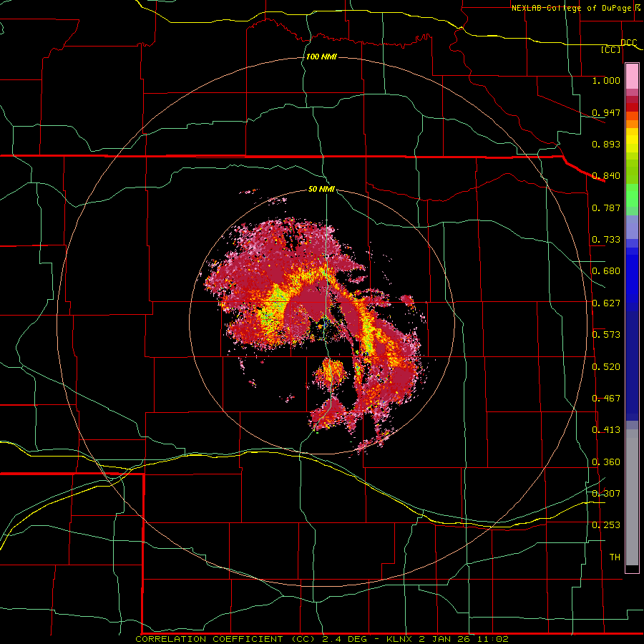Click the 0.253 color scale label
The height and width of the screenshot is (644, 644).
tap(606, 525)
